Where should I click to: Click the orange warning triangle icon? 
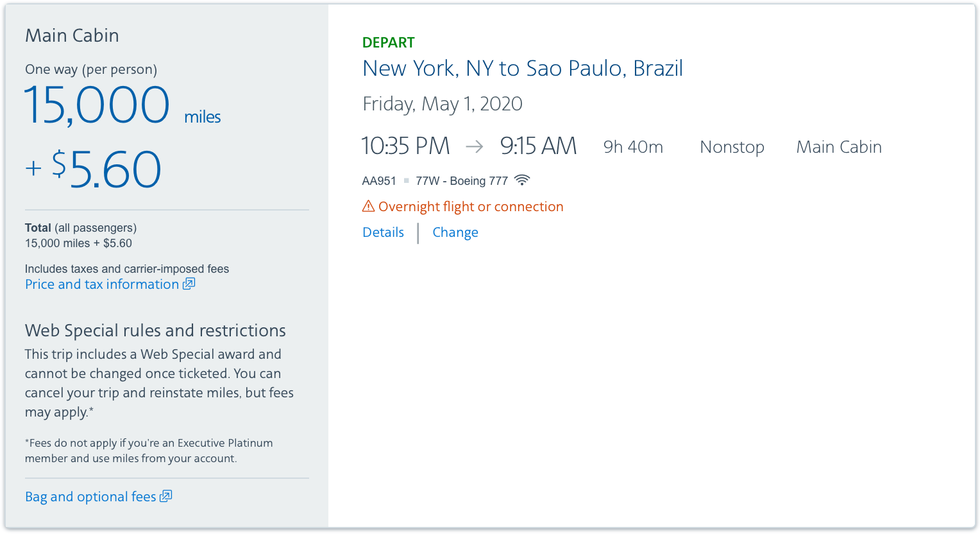pyautogui.click(x=368, y=206)
